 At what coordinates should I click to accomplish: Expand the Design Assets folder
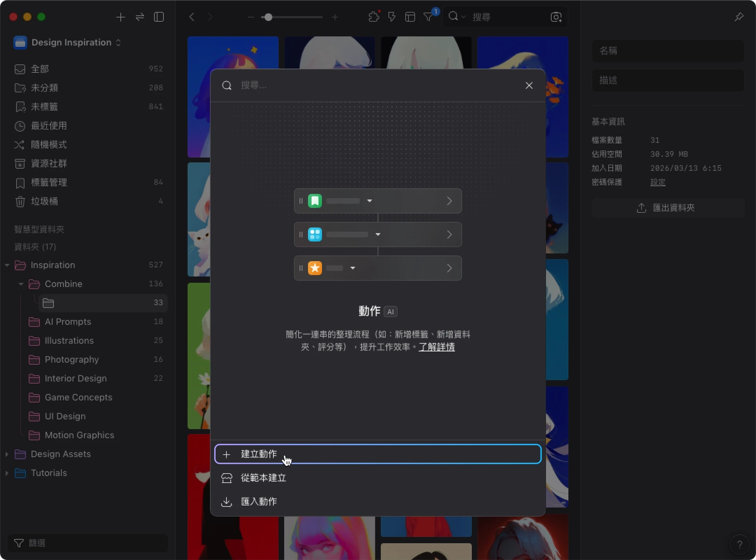click(7, 454)
